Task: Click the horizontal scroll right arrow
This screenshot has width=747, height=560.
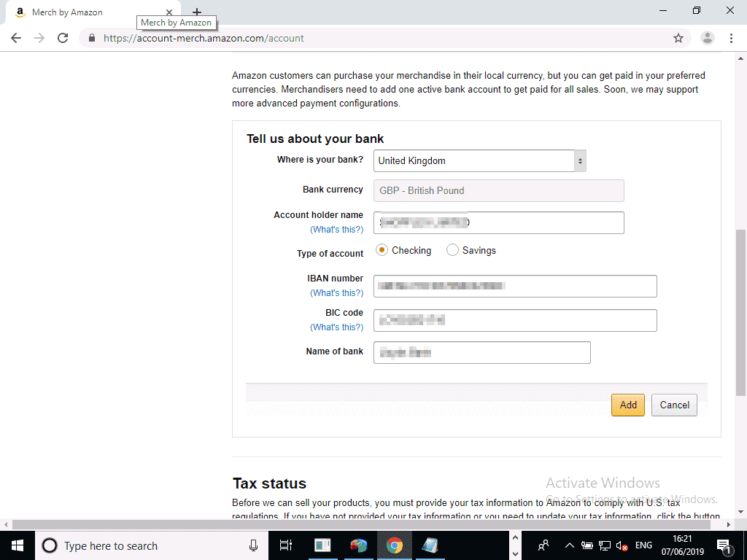Action: coord(729,524)
